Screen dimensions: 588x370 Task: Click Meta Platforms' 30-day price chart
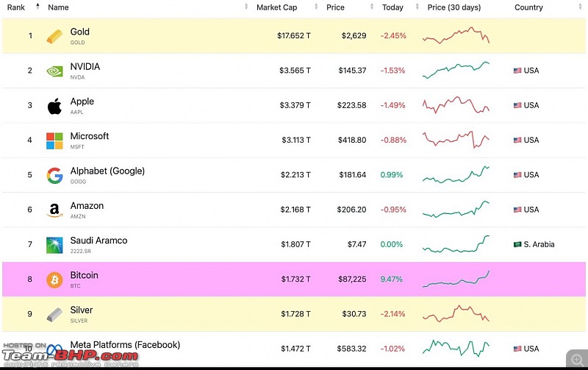coord(456,348)
